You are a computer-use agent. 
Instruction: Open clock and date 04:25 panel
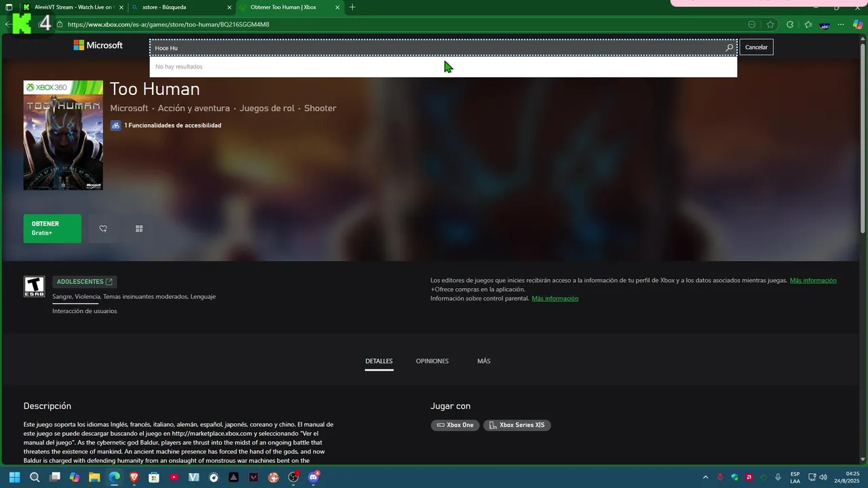[x=847, y=477]
